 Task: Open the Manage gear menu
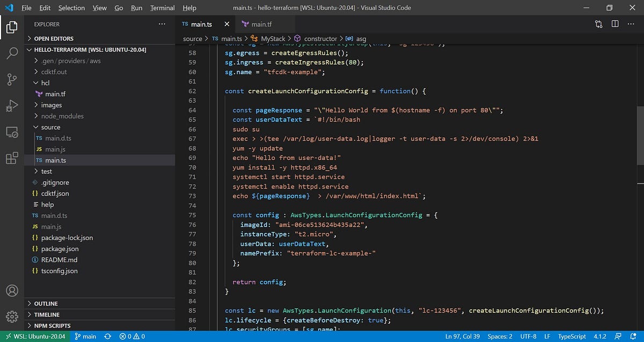[12, 316]
